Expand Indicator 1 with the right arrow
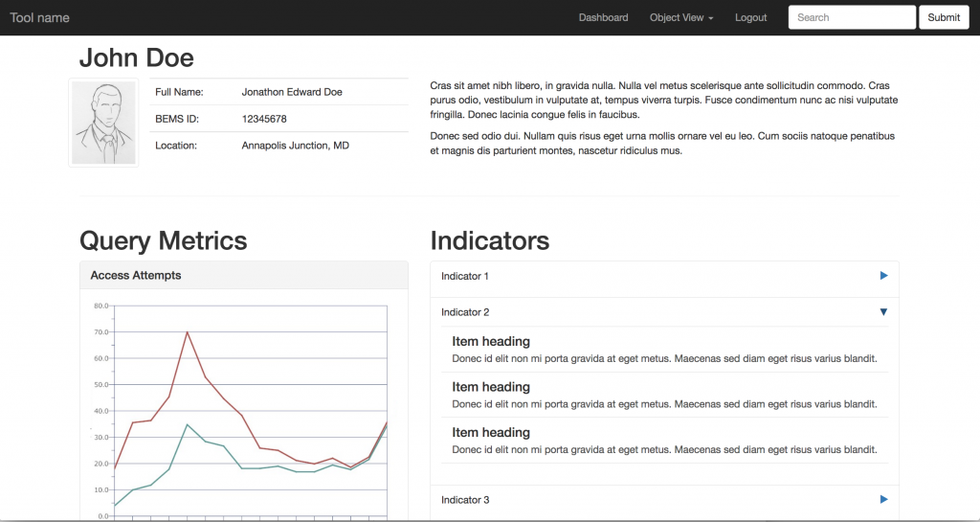The height and width of the screenshot is (522, 980). click(883, 276)
